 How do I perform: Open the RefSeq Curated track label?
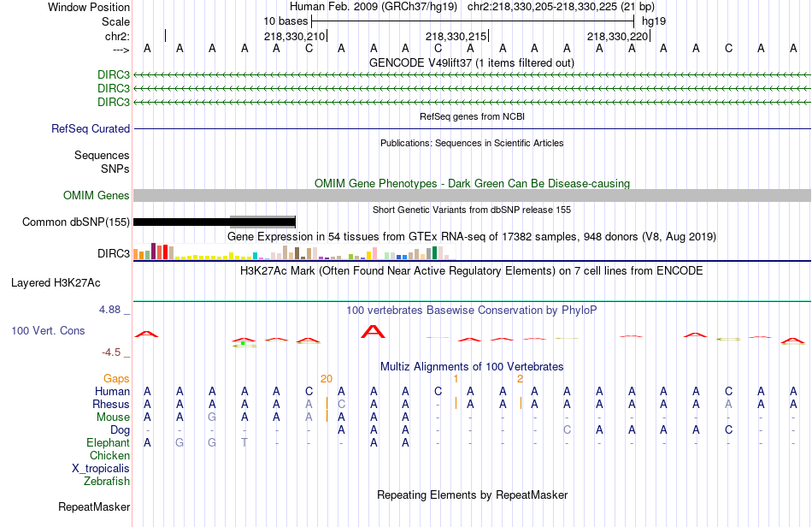click(91, 128)
